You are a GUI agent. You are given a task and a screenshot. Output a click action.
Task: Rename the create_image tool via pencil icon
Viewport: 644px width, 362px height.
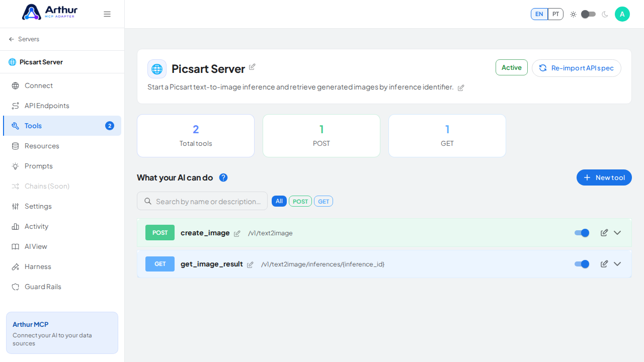(237, 233)
